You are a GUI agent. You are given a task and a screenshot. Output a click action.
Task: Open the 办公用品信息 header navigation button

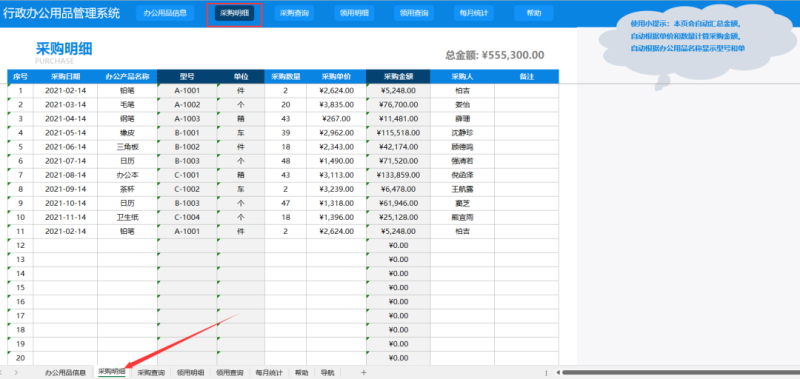165,13
